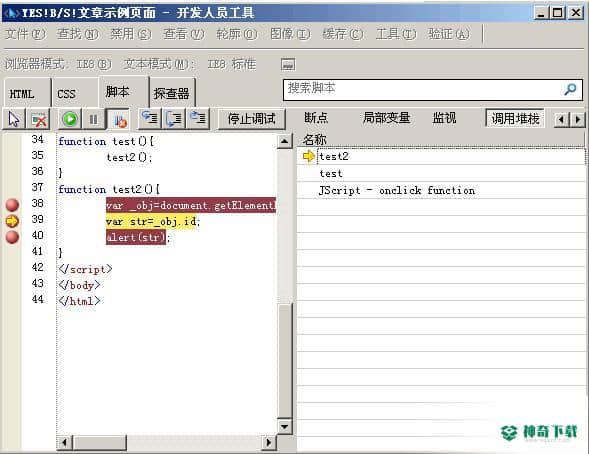Click the vertical scrollbar thumb
Image resolution: width=589 pixels, height=454 pixels.
[285, 360]
